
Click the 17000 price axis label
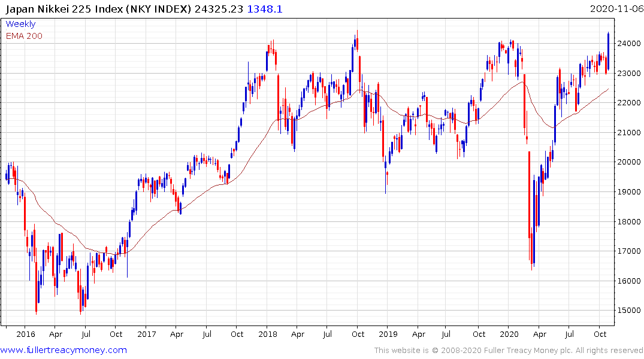tap(629, 251)
